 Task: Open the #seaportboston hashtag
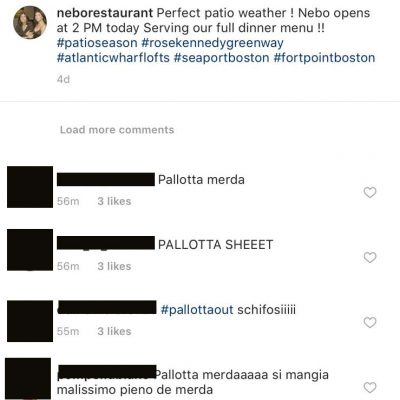click(x=221, y=58)
